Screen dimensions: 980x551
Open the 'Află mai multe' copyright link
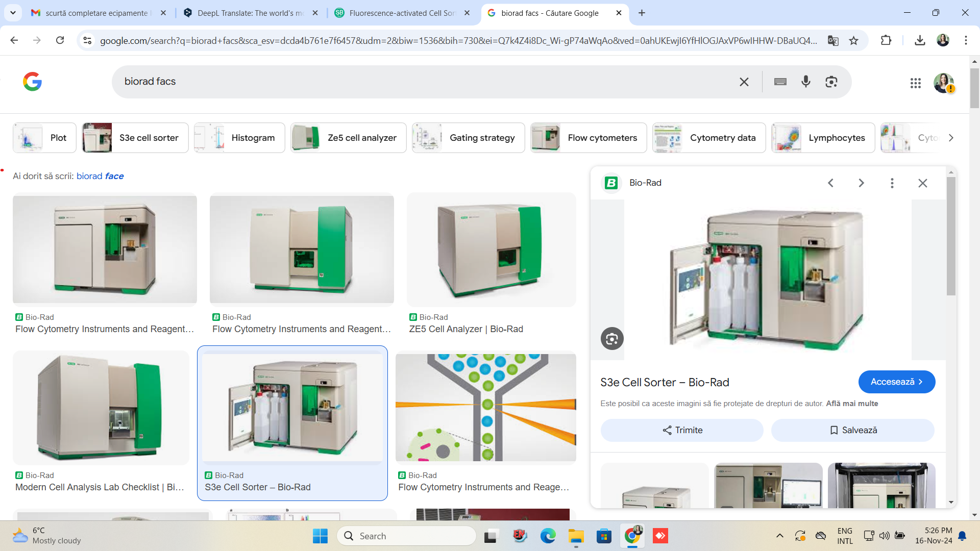(852, 404)
